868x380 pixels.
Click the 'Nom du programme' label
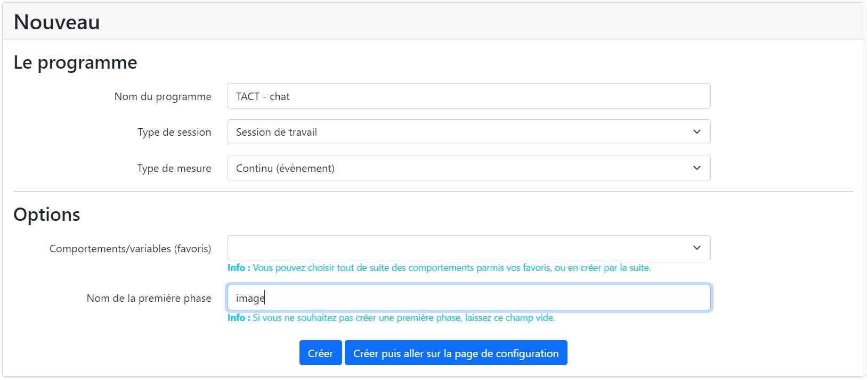tap(163, 96)
